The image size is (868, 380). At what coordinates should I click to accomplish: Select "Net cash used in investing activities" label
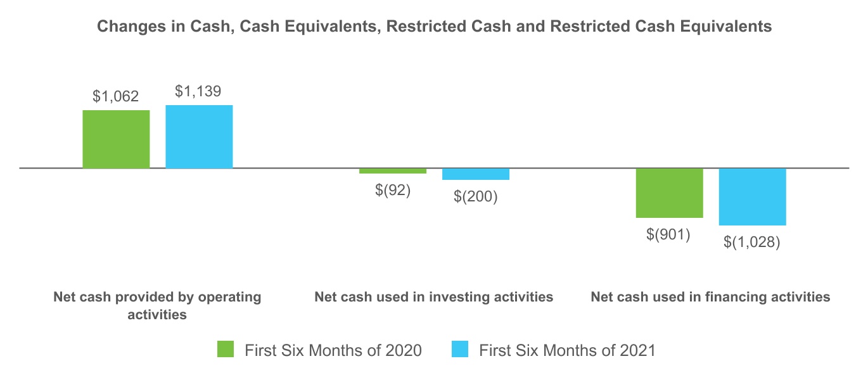coord(434,297)
